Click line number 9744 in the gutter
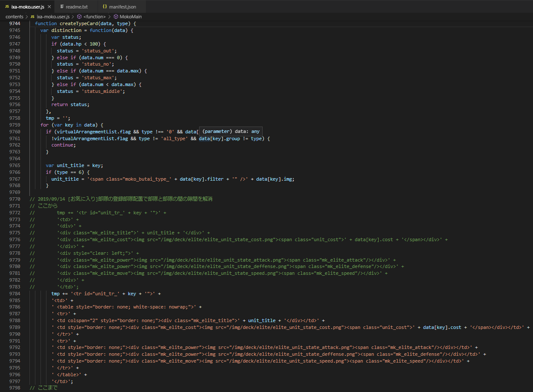The height and width of the screenshot is (392, 533). point(14,23)
